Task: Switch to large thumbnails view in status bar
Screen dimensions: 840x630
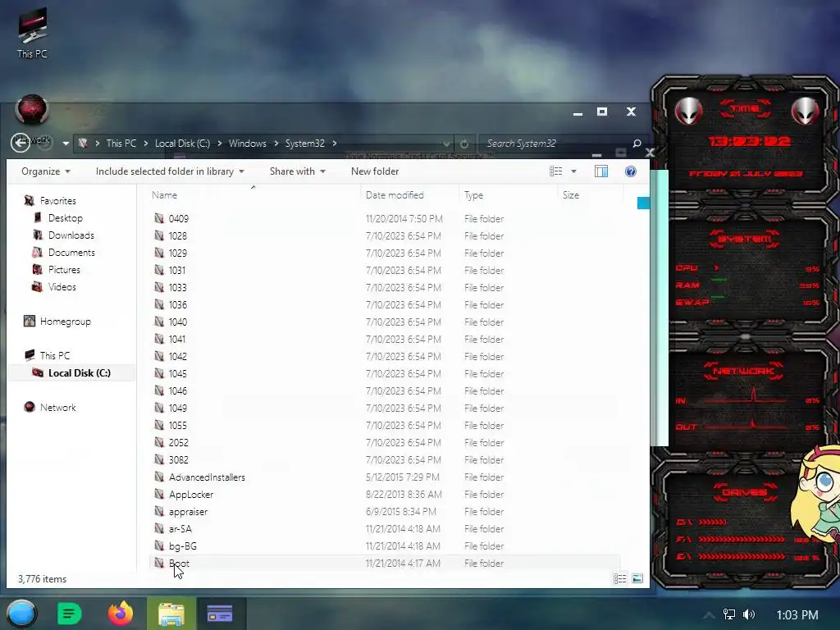Action: [637, 578]
